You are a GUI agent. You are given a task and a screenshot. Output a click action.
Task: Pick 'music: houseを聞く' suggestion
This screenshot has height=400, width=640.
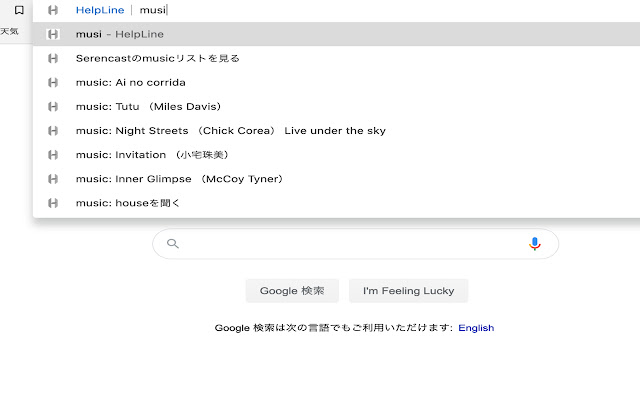[x=336, y=202]
